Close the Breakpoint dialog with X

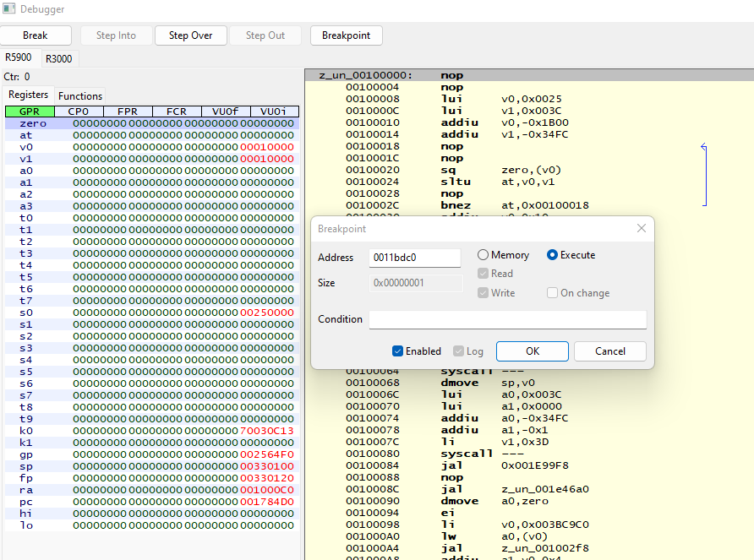[641, 229]
